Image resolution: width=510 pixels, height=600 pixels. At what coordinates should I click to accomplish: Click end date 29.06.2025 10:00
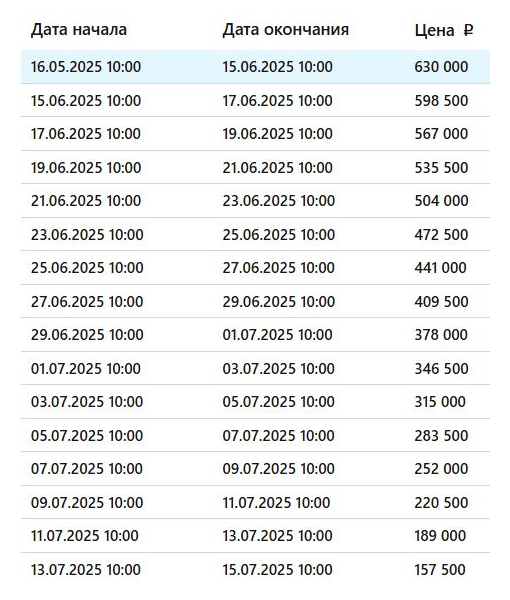(279, 301)
